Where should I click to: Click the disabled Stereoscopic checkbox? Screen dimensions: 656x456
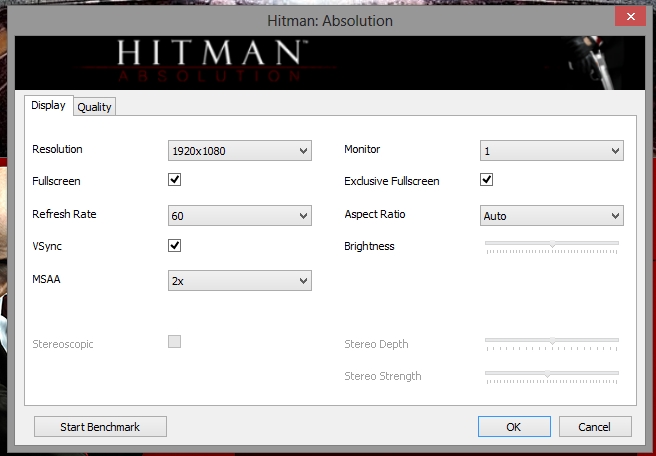point(174,341)
